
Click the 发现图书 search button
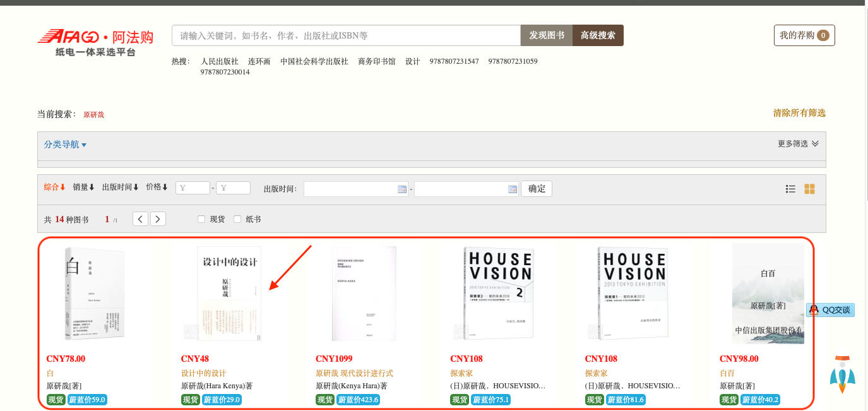coord(546,35)
